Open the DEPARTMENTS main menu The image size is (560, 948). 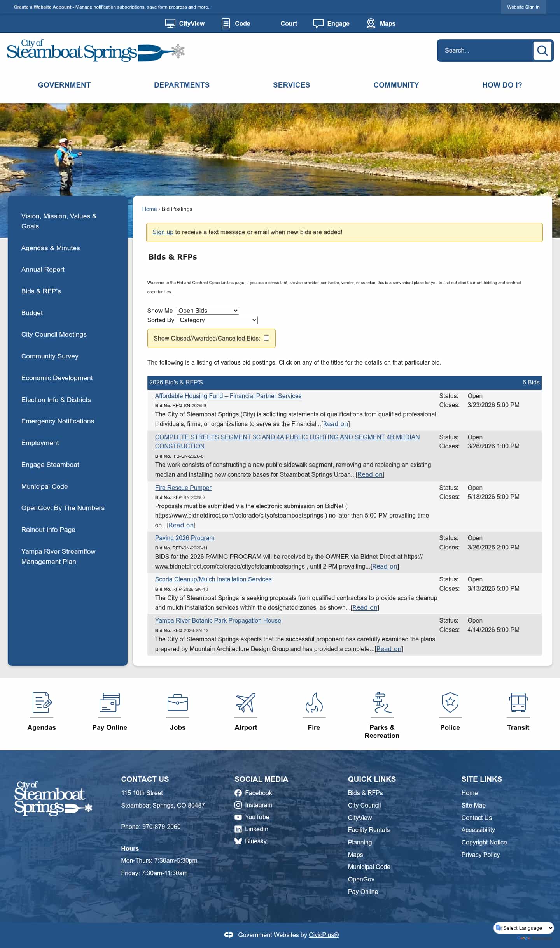click(x=182, y=85)
